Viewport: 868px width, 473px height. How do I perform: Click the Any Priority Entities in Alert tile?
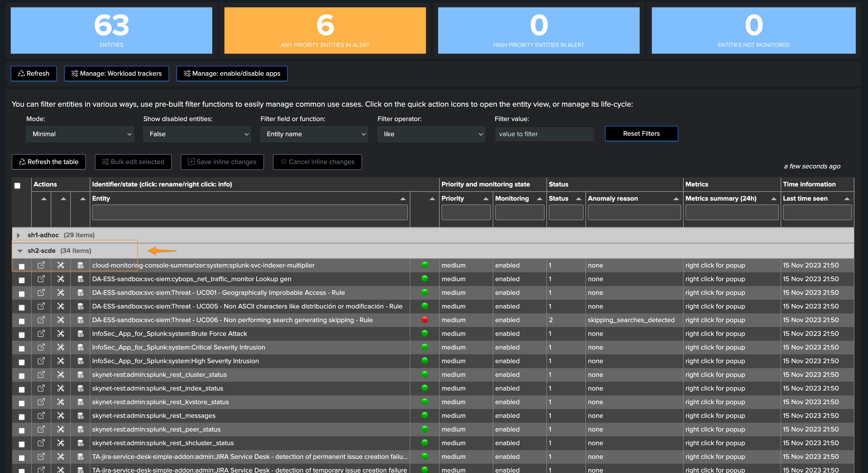(325, 30)
